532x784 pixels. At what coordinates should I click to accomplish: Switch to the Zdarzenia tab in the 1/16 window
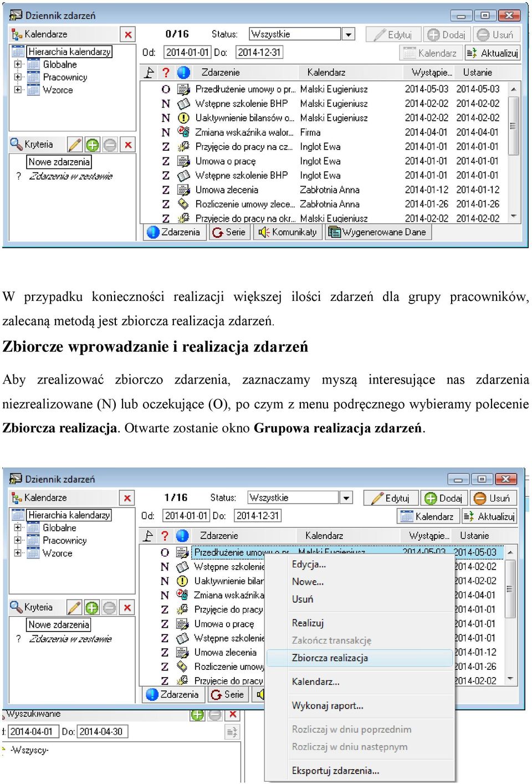[x=173, y=694]
